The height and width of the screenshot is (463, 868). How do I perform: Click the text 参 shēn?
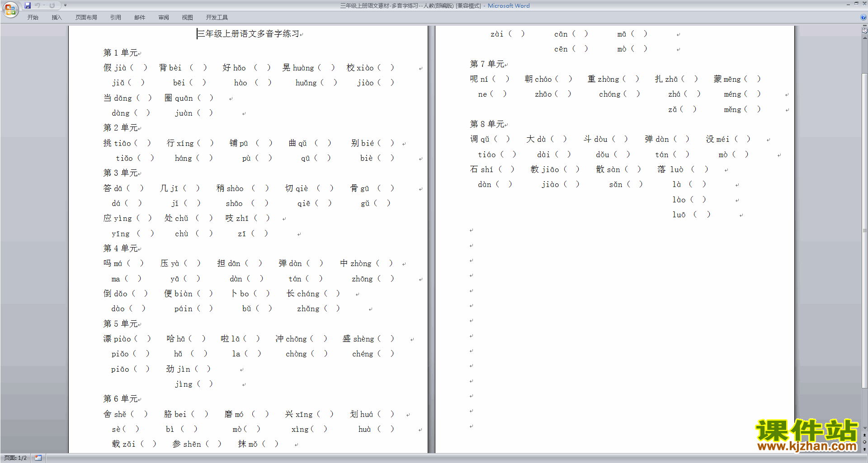point(187,444)
